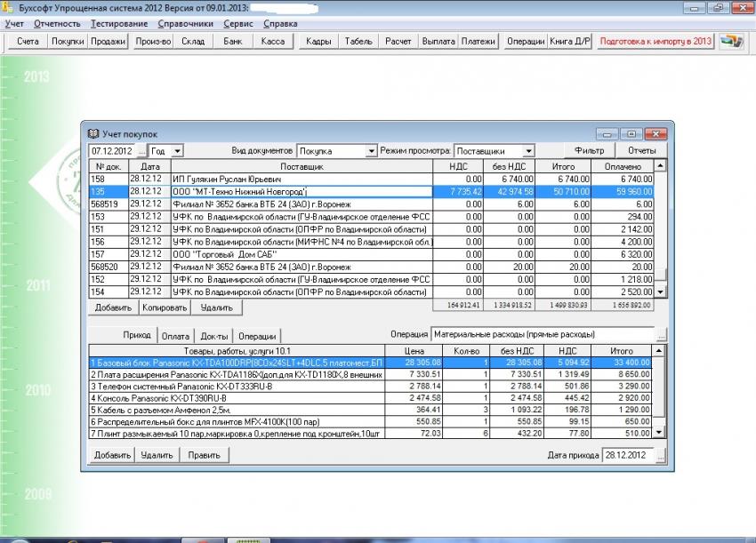
Task: Open the Склад toolbar section
Action: 193,41
